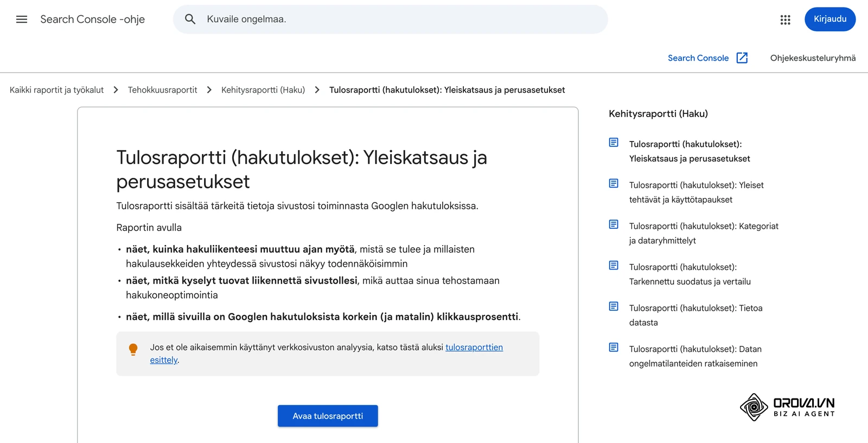868x443 pixels.
Task: Open sidebar article 'Datan ongelmatilanteiden ratkaiseminen'
Action: [695, 356]
